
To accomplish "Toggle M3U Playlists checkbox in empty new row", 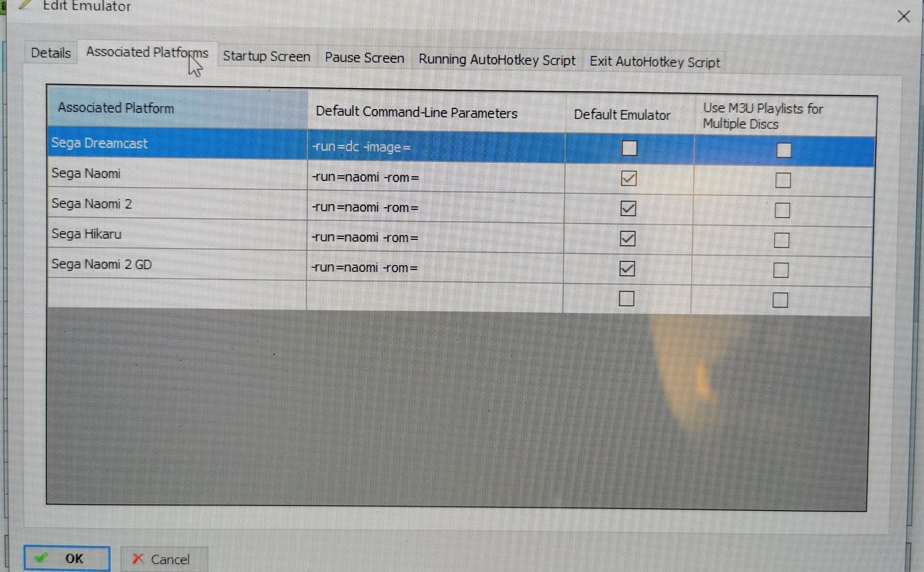I will (x=780, y=300).
